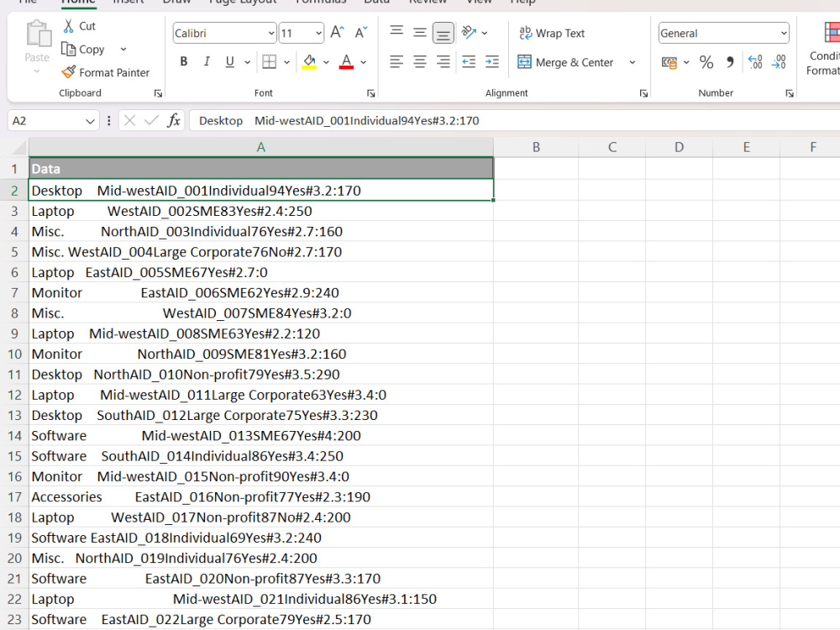This screenshot has height=630, width=840.
Task: Open the Clipboard dialog launcher
Action: point(158,93)
